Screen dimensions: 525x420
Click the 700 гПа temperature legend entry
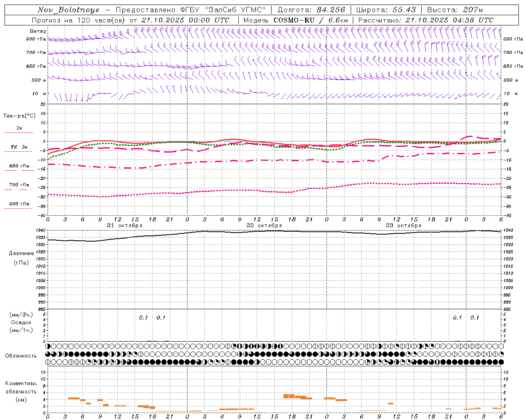pos(19,185)
